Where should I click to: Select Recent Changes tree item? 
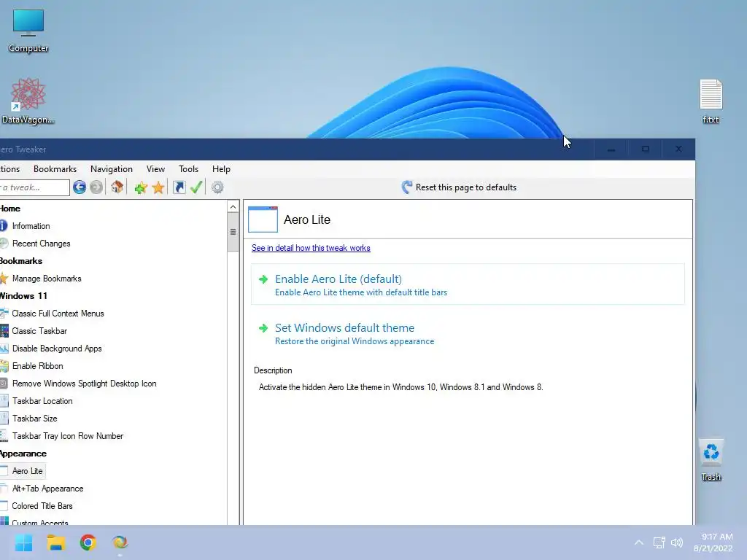41,244
